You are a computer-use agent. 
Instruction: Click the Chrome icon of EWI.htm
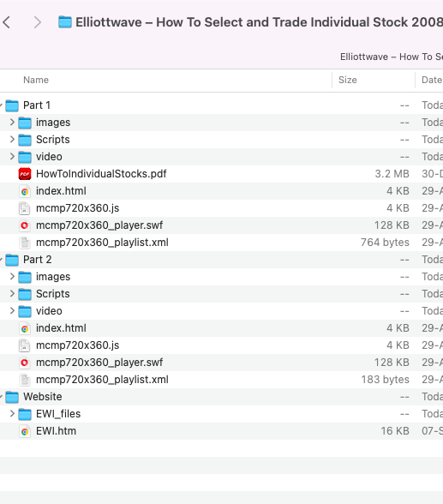tap(25, 431)
